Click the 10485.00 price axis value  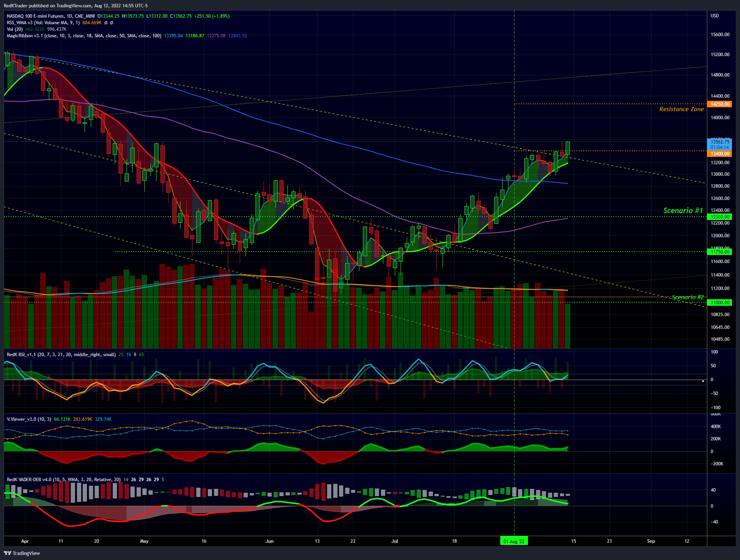[x=720, y=339]
